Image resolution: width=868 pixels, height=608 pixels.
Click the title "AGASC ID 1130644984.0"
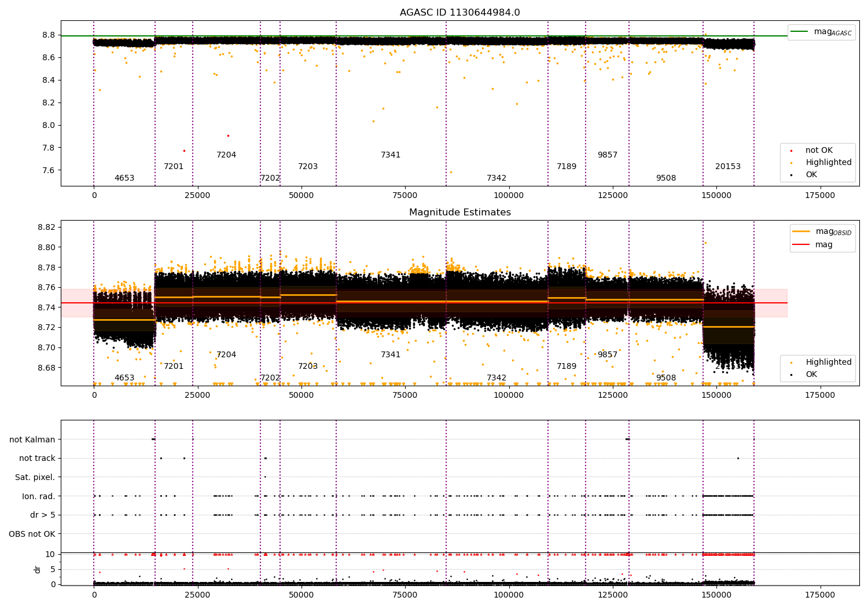click(459, 13)
